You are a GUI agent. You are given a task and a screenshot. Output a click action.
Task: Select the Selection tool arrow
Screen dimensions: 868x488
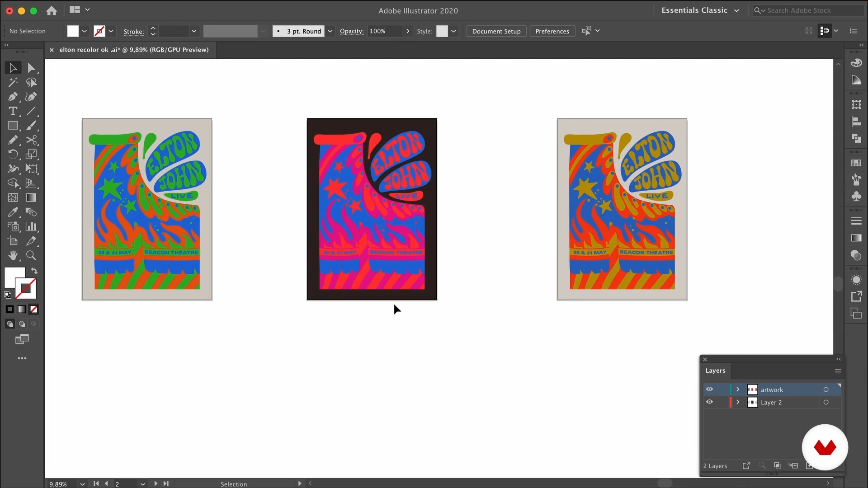tap(13, 68)
